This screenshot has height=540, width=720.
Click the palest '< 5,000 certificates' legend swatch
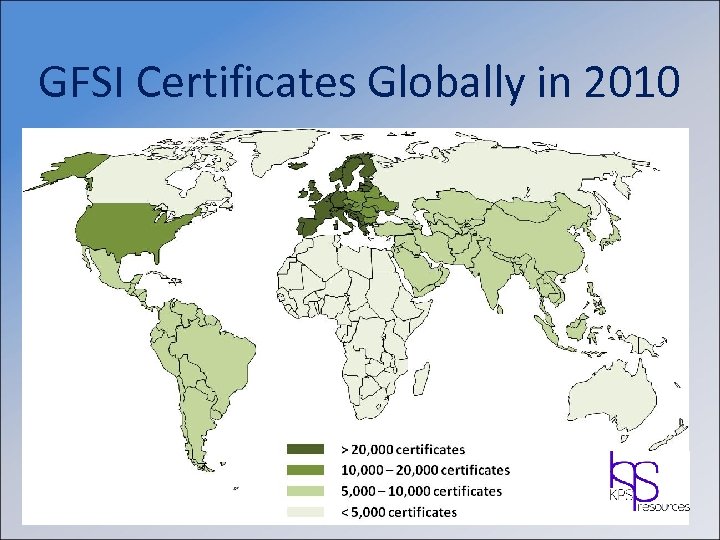pyautogui.click(x=305, y=512)
